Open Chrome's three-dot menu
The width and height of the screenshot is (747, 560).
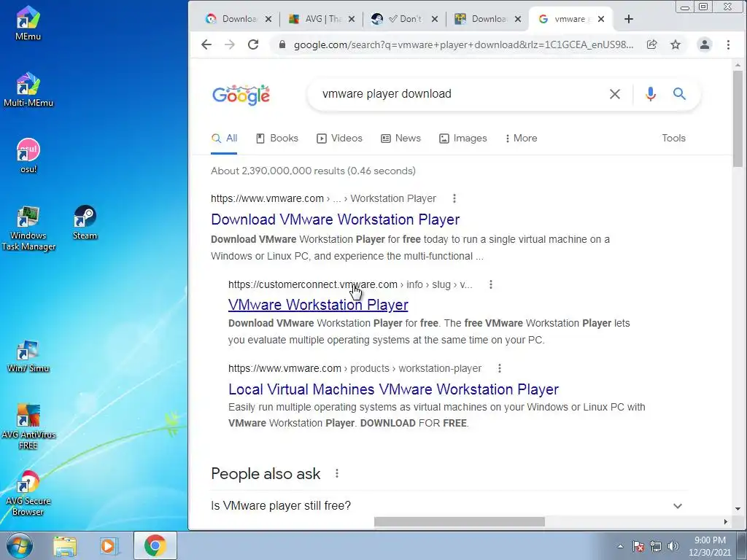pos(728,44)
